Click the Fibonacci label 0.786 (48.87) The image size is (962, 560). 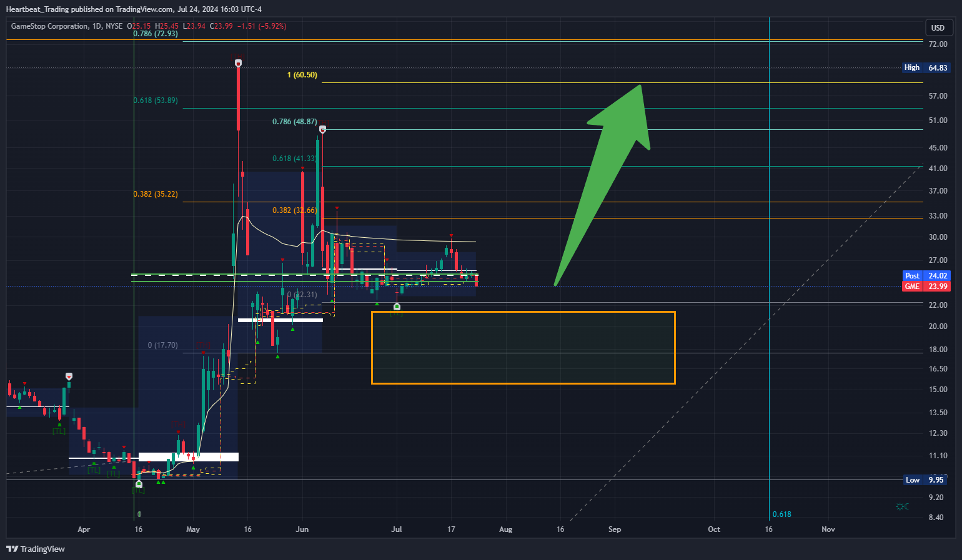294,122
